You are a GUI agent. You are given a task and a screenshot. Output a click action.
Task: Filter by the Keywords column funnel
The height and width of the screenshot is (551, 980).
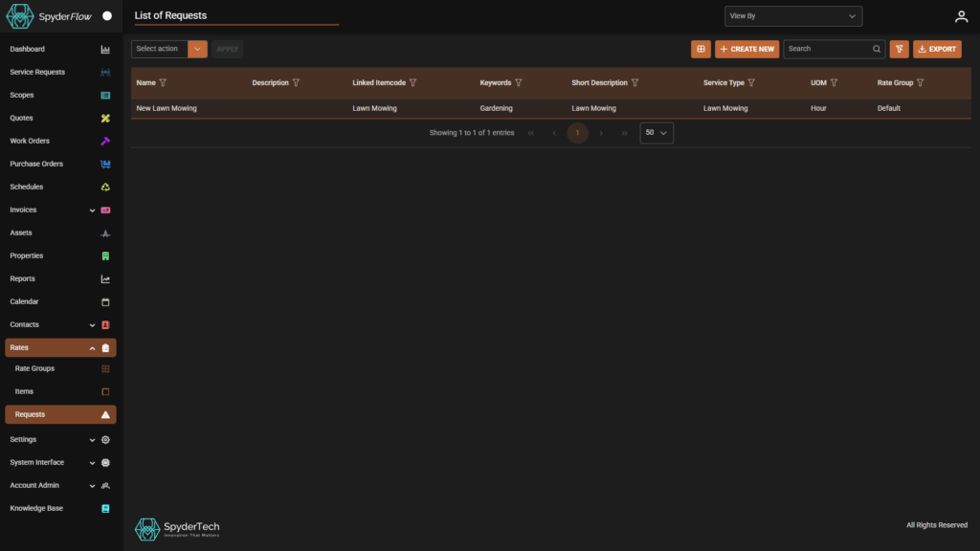tap(518, 82)
